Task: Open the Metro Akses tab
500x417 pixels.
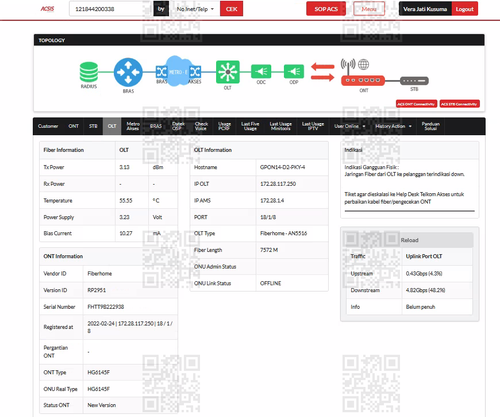Action: (133, 126)
